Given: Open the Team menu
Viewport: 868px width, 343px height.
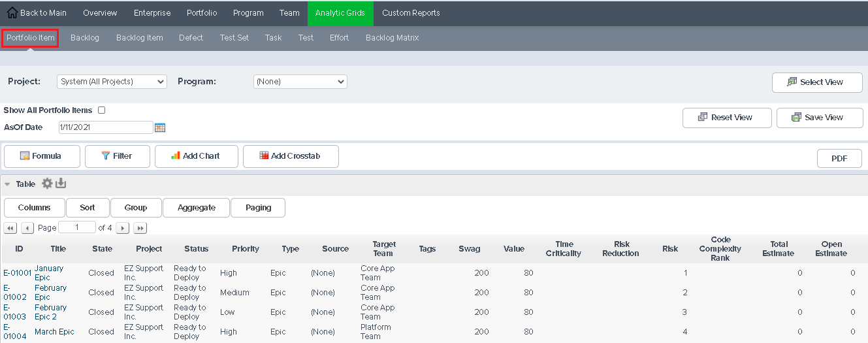Looking at the screenshot, I should pos(289,13).
